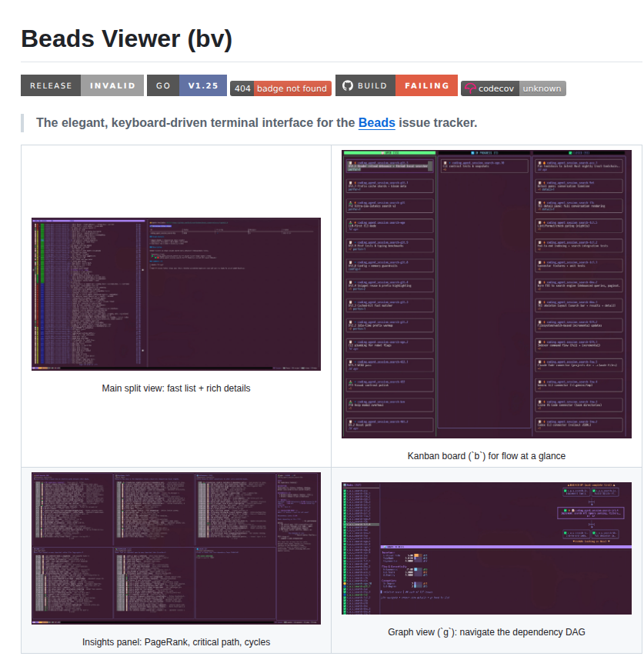This screenshot has height=663, width=644.
Task: Click the INVALID segment of the release badge
Action: [x=112, y=85]
